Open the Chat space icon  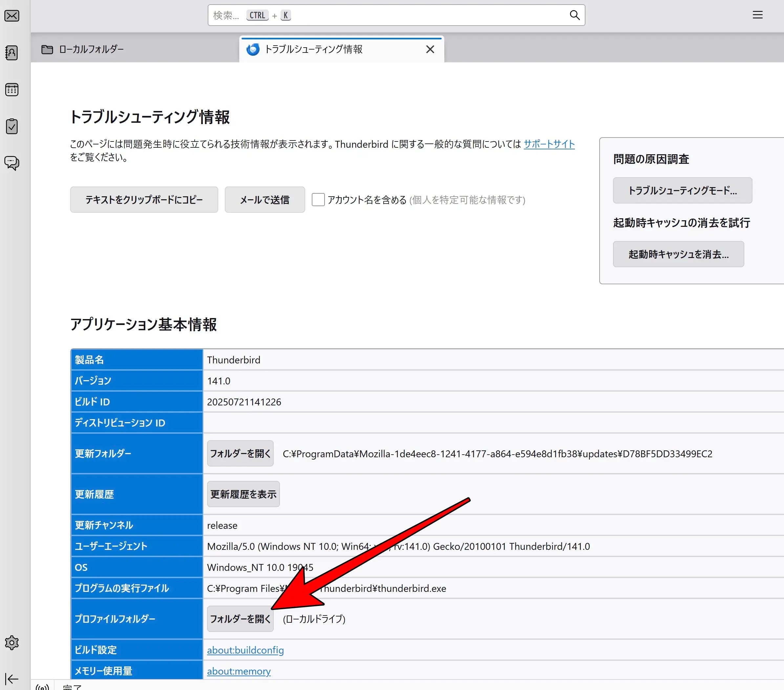[12, 163]
